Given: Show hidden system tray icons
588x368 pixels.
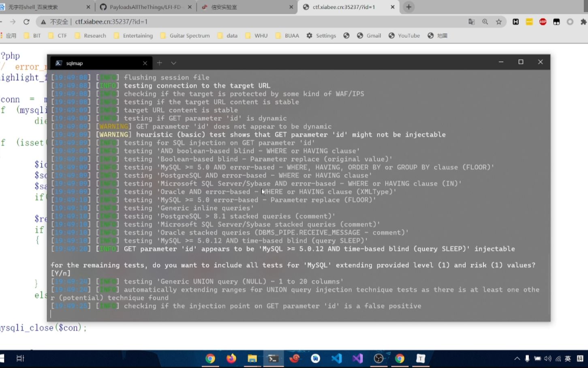Looking at the screenshot, I should [x=517, y=359].
